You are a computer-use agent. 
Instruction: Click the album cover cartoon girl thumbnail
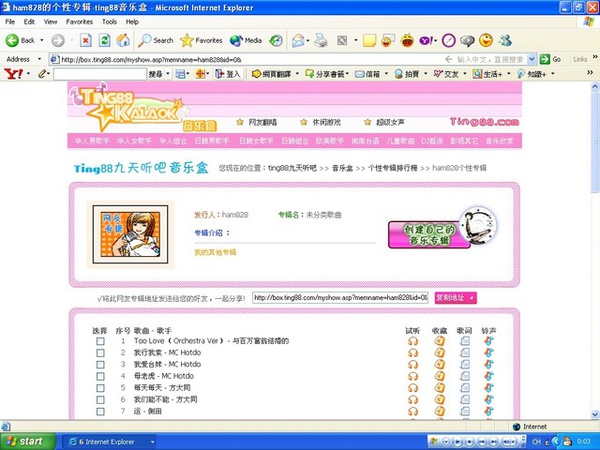tap(130, 234)
